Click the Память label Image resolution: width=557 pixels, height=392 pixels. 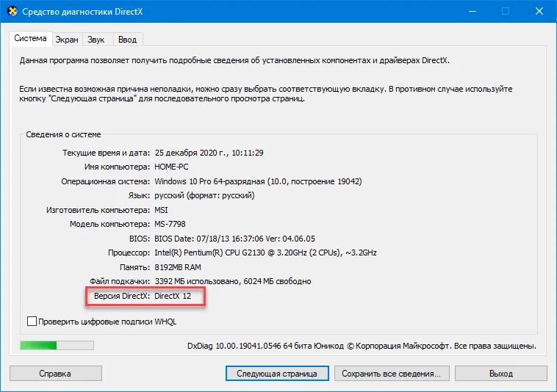[x=135, y=267]
